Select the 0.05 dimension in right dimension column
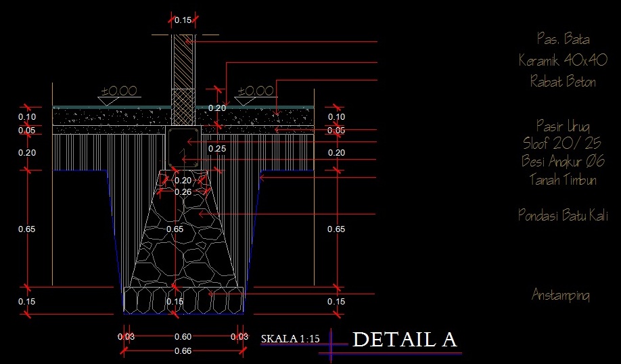 pos(336,131)
